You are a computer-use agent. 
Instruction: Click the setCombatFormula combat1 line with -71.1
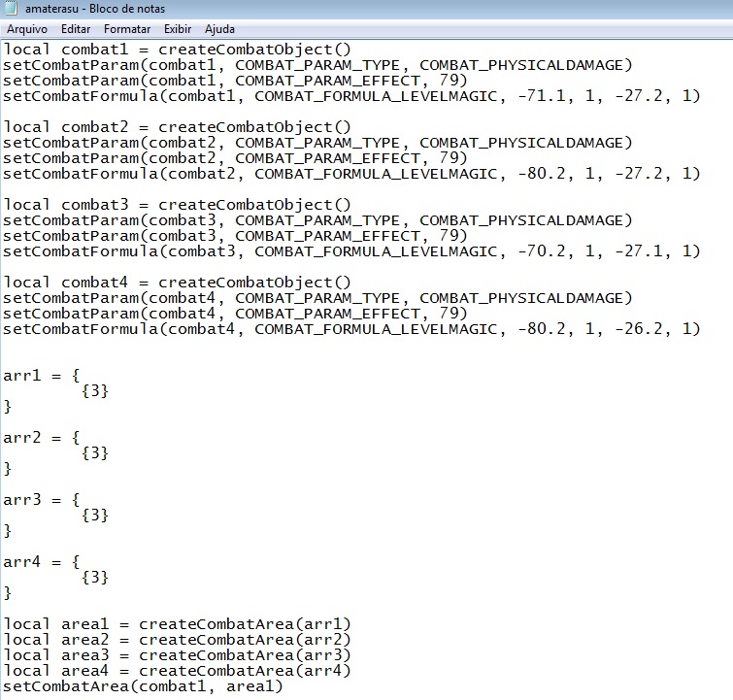click(x=351, y=96)
